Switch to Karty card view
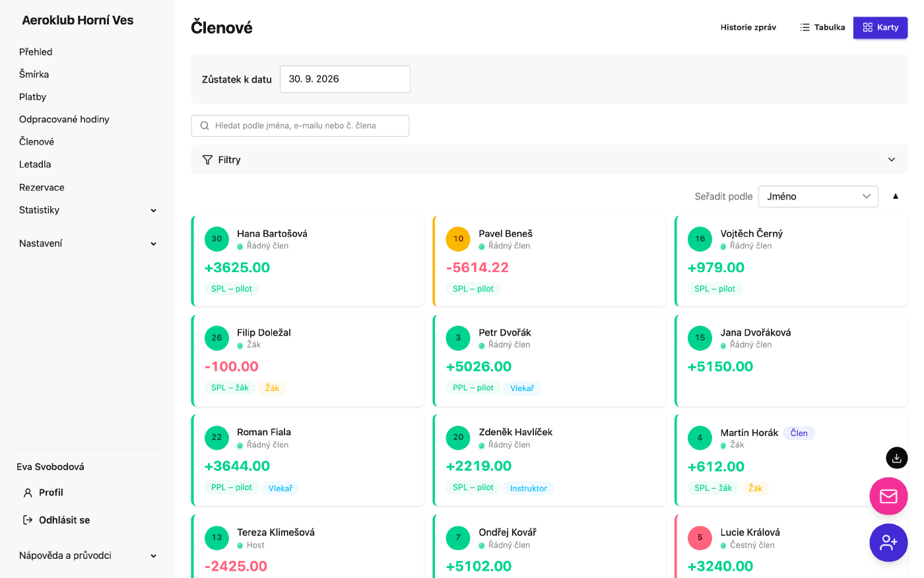Viewport: 924px width, 578px height. [x=880, y=28]
